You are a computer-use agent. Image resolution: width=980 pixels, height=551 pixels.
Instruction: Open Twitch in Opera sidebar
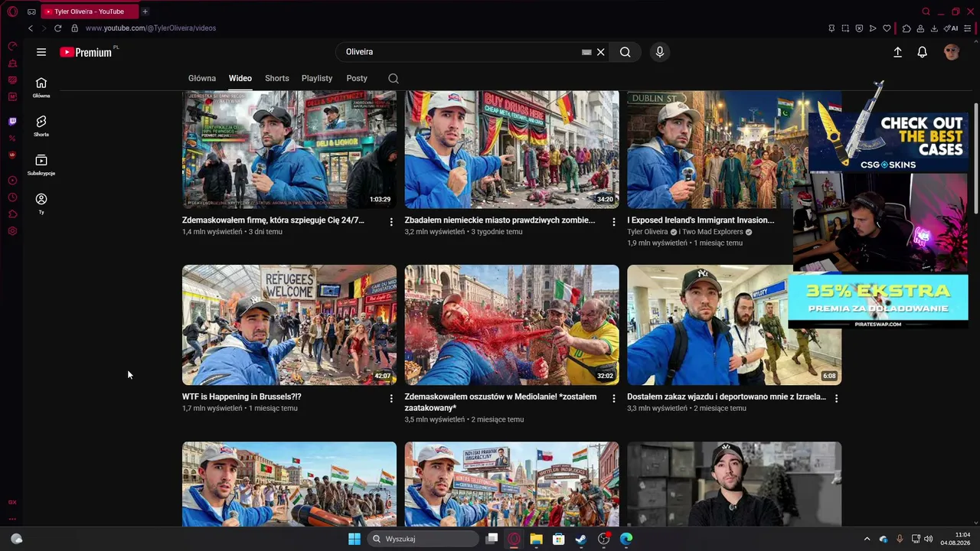pyautogui.click(x=12, y=122)
